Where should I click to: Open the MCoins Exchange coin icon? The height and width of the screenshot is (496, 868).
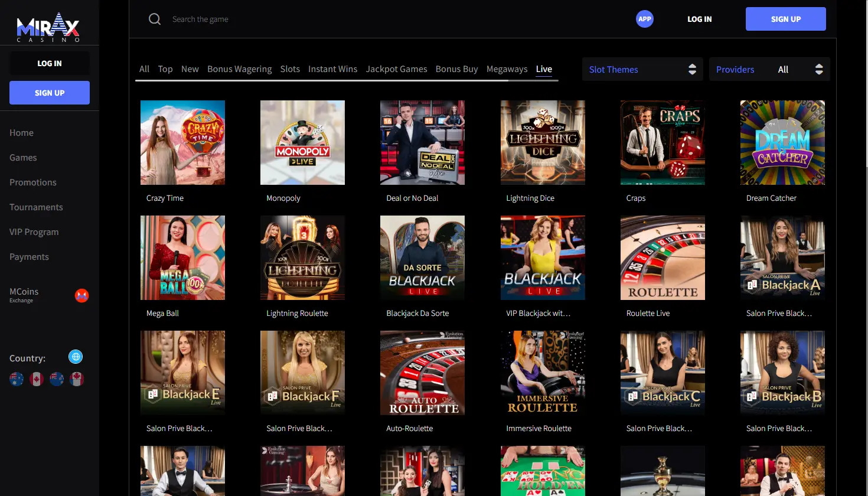(x=82, y=295)
